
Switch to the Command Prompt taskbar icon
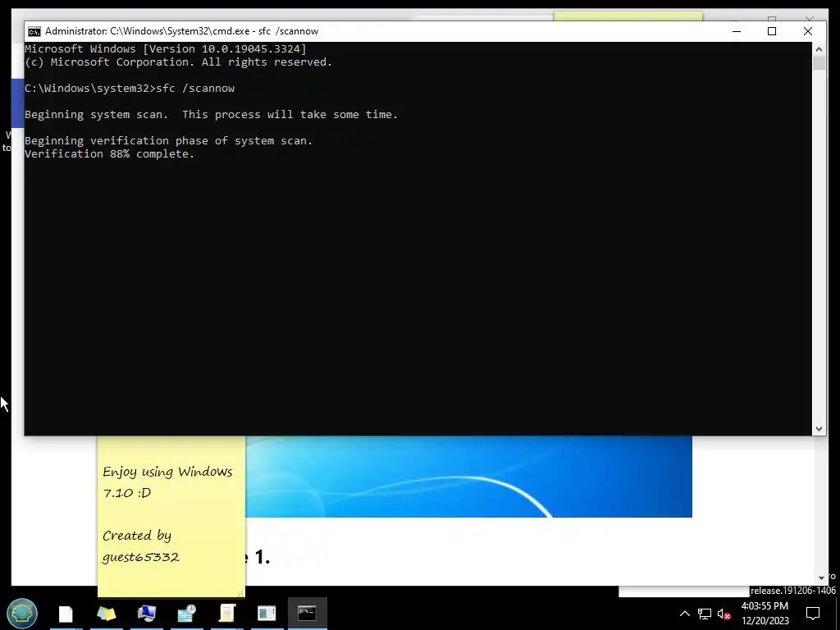pos(307,614)
